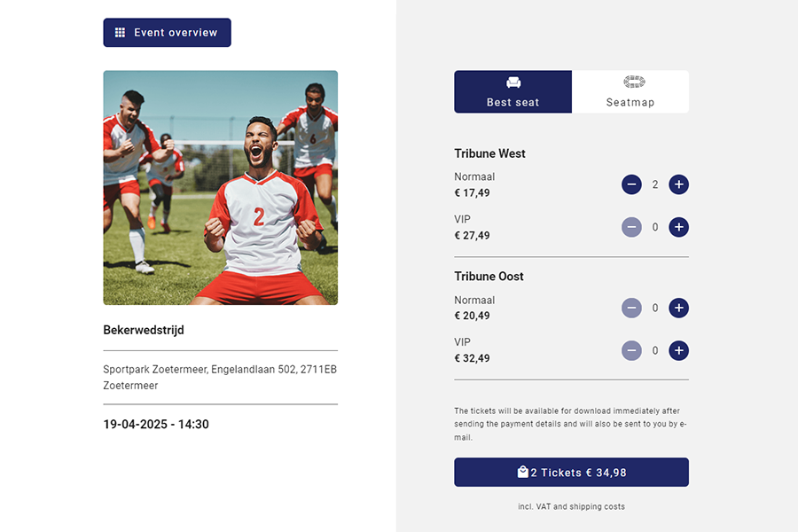Click the 2 Tickets € 34,98 button
The height and width of the screenshot is (532, 798).
click(x=571, y=473)
